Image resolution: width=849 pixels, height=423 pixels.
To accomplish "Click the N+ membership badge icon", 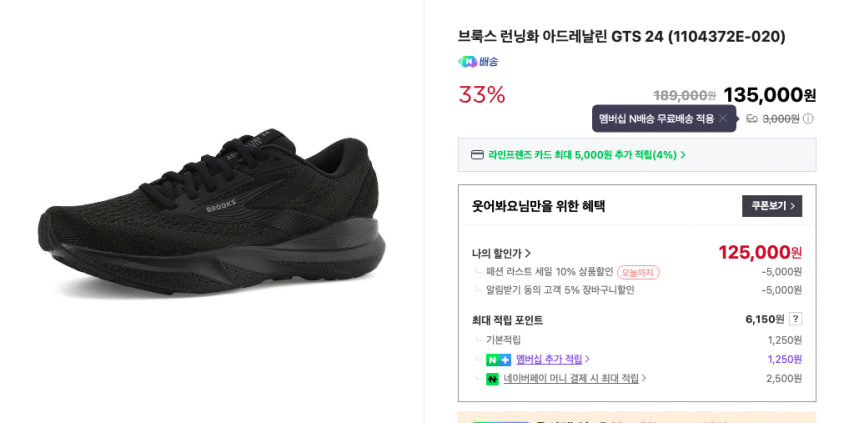I will [498, 360].
